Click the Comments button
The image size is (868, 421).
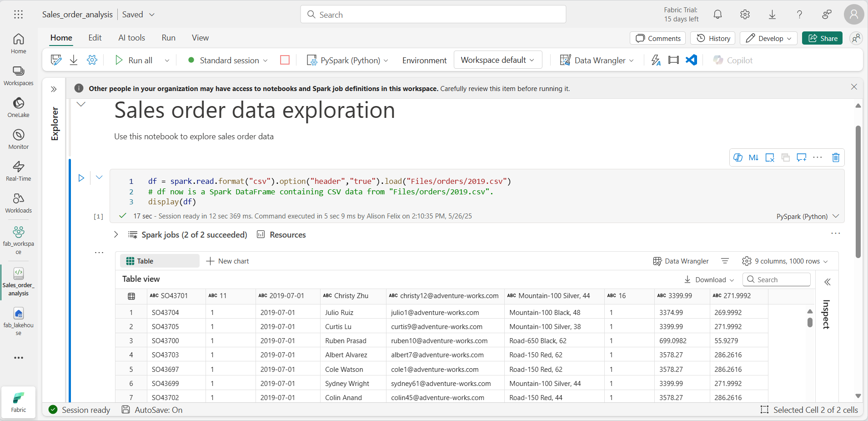pos(657,38)
